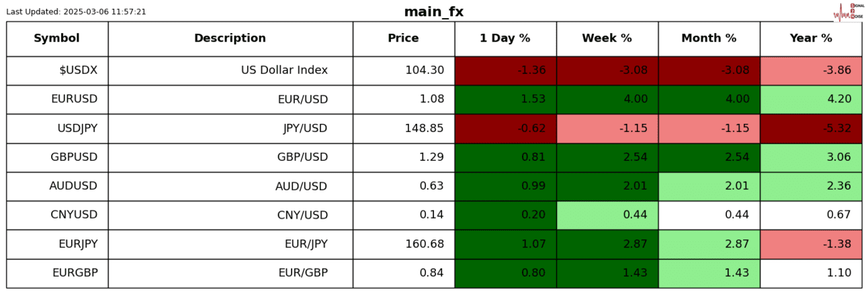Screen dimensions: 868x294
Task: Click the CNYUSD week value 0.44
Action: pos(607,215)
